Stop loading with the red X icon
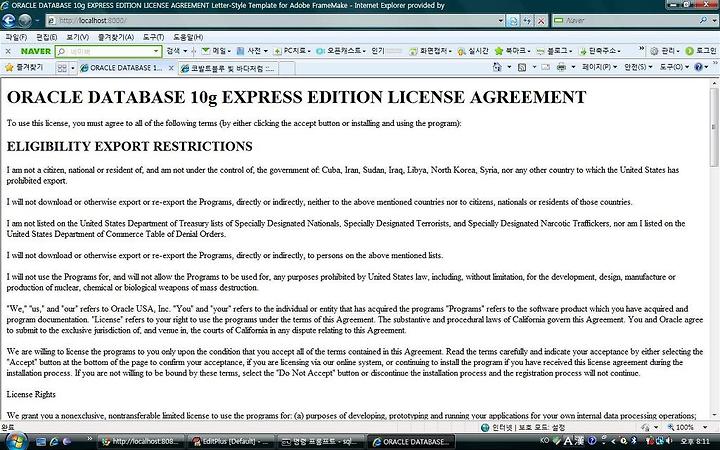This screenshot has width=720, height=450. click(541, 20)
